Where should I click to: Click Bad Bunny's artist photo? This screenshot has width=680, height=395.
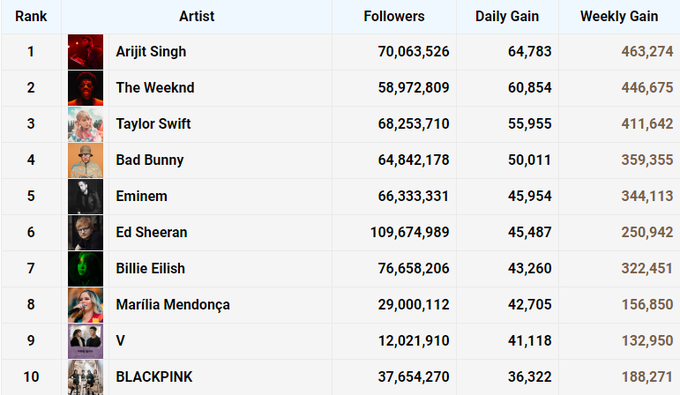click(x=85, y=160)
